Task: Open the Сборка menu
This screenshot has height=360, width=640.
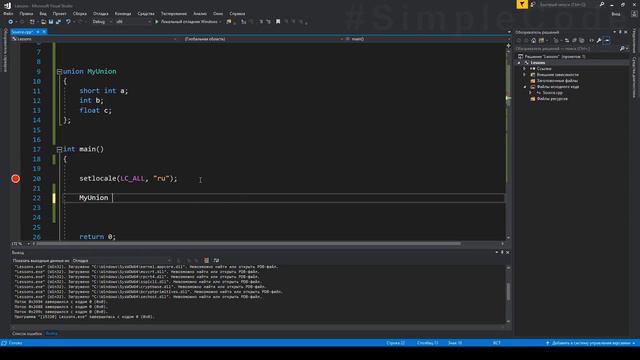Action: click(x=80, y=13)
